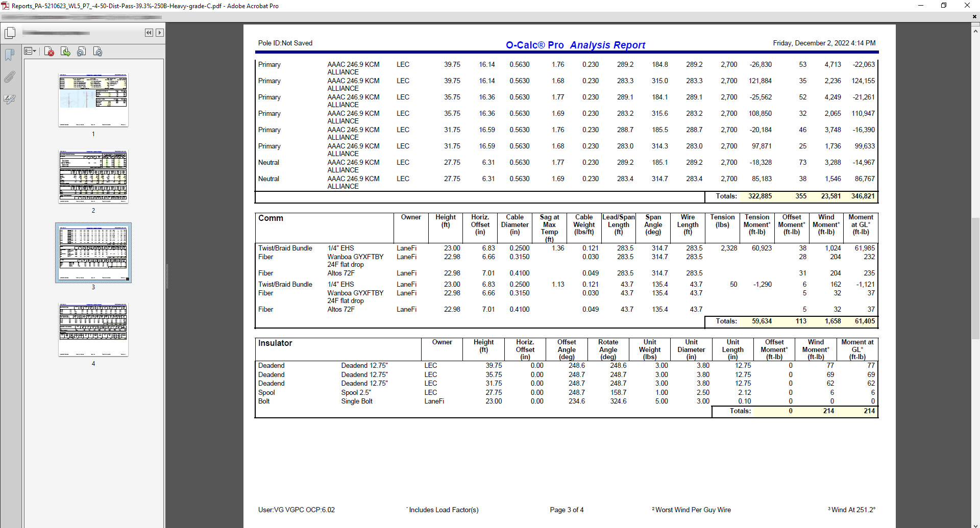
Task: Rotate pages clockwise icon
Action: (x=98, y=52)
